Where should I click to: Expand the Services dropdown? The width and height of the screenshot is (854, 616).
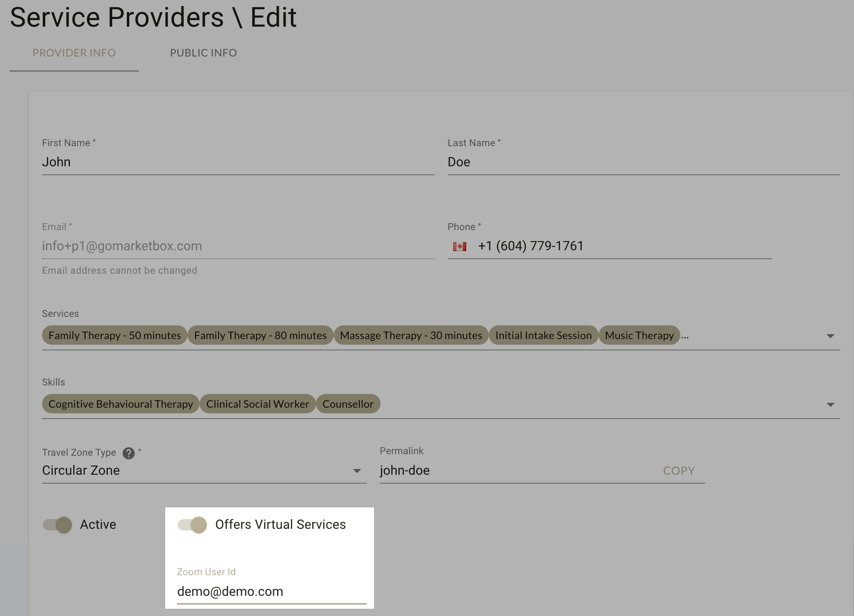[x=831, y=335]
